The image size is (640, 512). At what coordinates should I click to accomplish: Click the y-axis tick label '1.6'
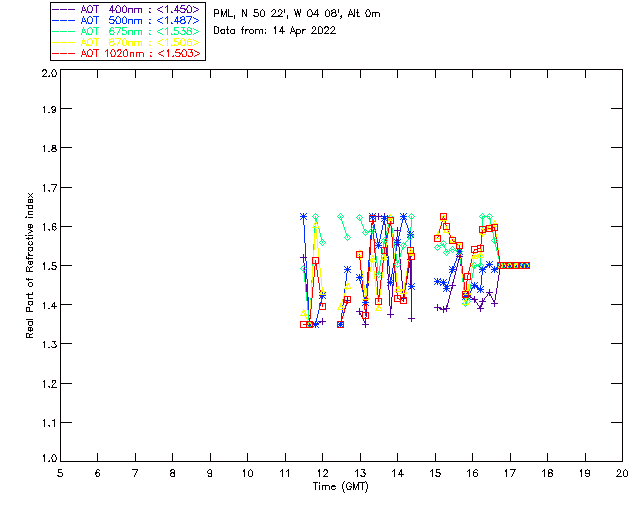coord(49,227)
